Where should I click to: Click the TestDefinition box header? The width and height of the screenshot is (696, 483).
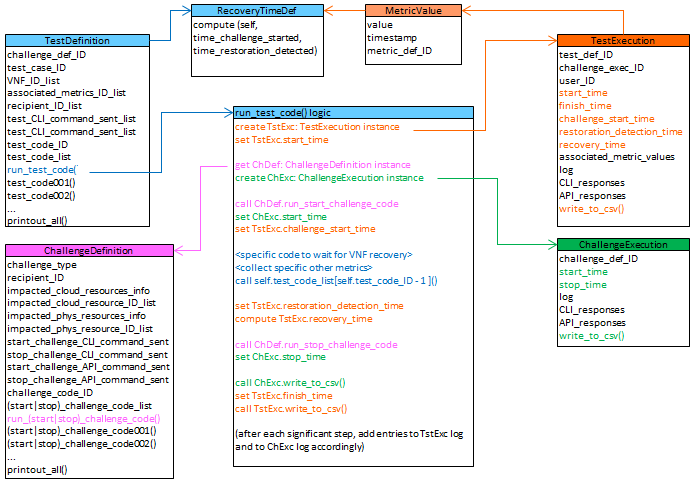point(77,40)
